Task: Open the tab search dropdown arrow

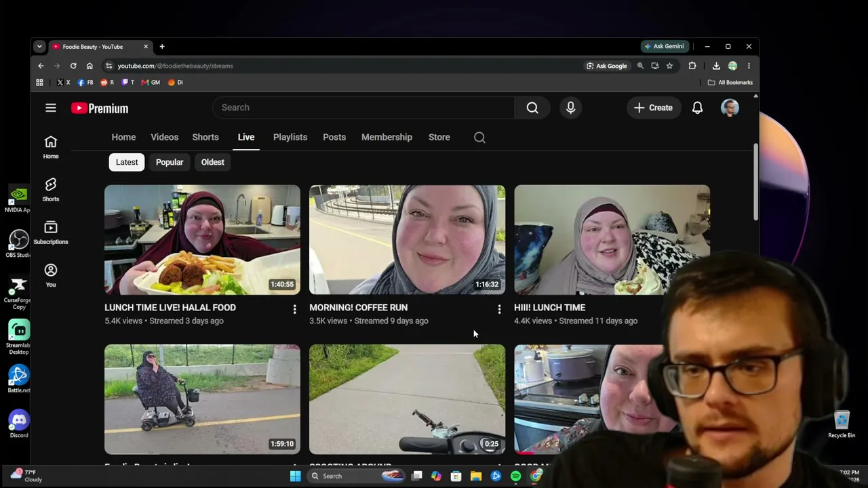Action: (x=39, y=47)
